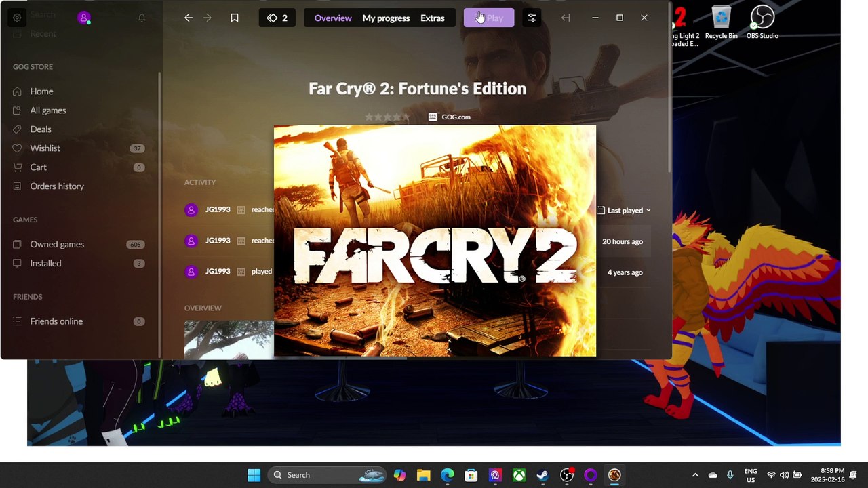Screen dimensions: 868x488
Task: Open the overview screenshot thumbnail
Action: [229, 340]
